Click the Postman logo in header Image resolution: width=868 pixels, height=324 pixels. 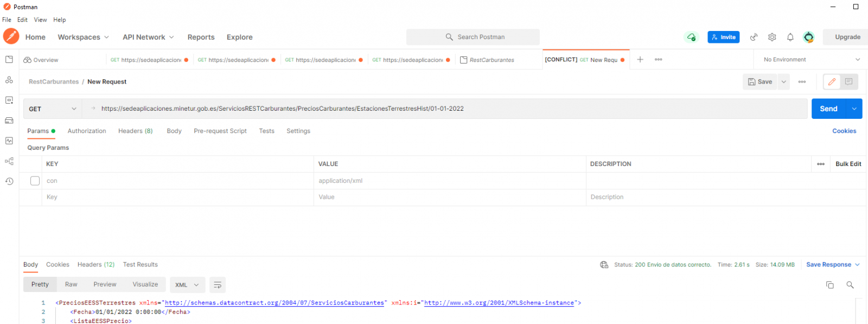click(11, 36)
